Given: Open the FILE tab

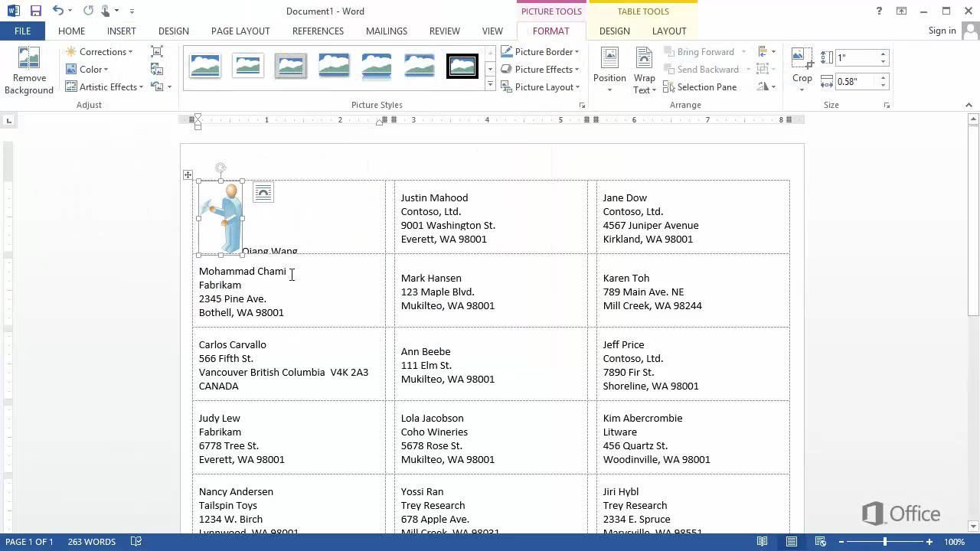Looking at the screenshot, I should (x=22, y=31).
